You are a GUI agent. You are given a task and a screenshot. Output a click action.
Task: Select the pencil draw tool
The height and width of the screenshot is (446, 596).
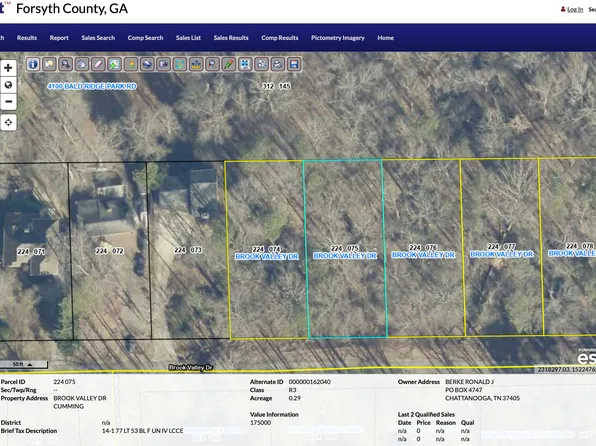[229, 64]
